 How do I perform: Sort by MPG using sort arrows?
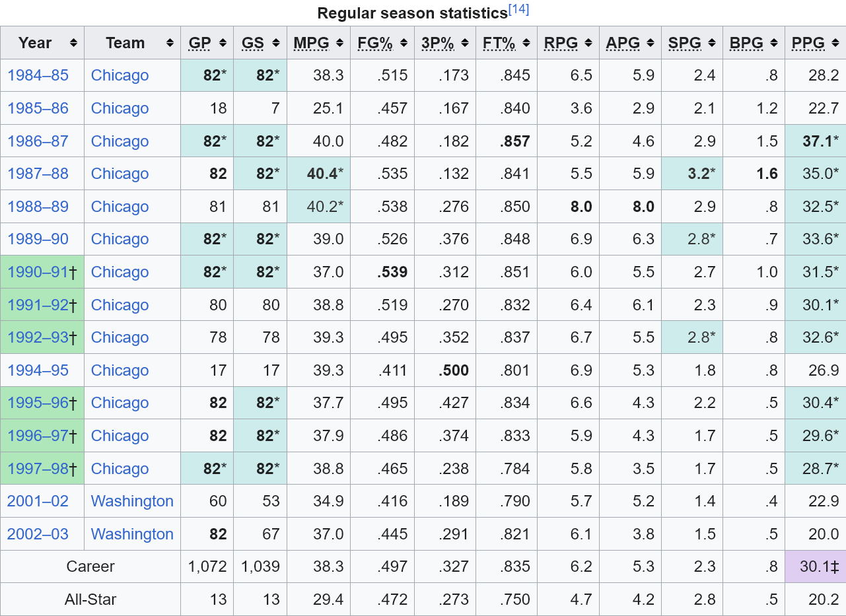[339, 43]
